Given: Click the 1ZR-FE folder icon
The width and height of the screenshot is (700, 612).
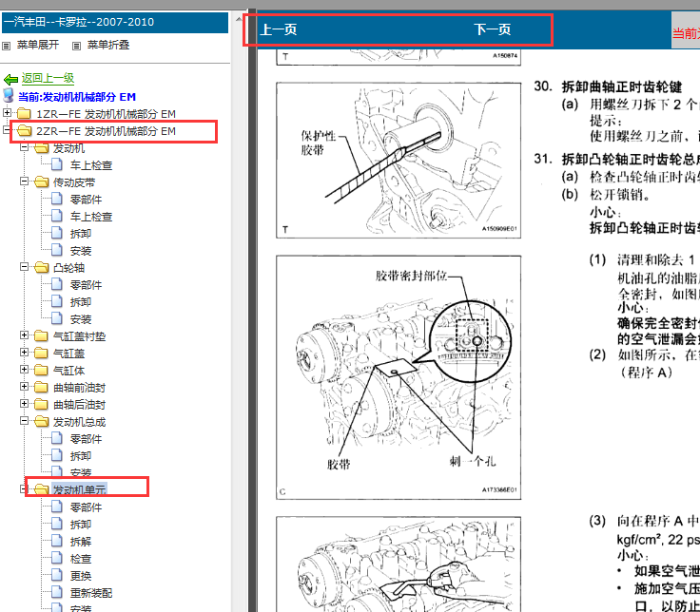Looking at the screenshot, I should click(24, 114).
